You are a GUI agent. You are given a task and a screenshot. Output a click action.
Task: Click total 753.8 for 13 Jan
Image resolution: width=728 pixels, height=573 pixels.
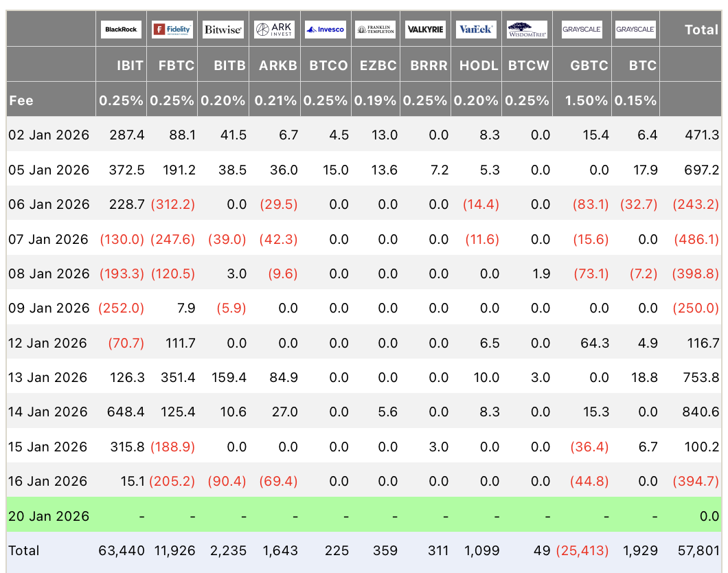click(x=701, y=377)
